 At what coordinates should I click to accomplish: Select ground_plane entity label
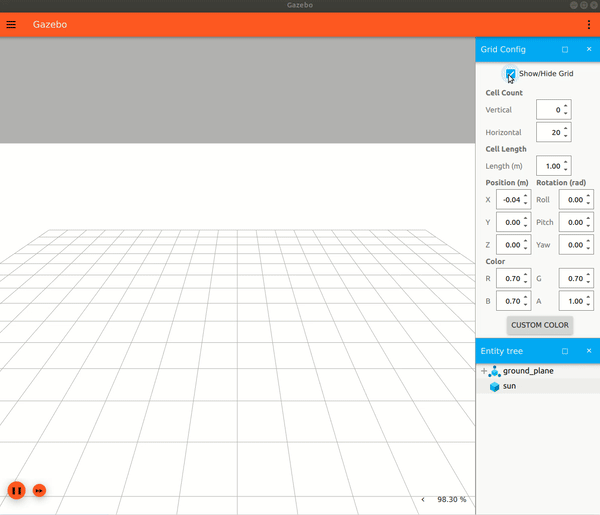click(x=528, y=371)
